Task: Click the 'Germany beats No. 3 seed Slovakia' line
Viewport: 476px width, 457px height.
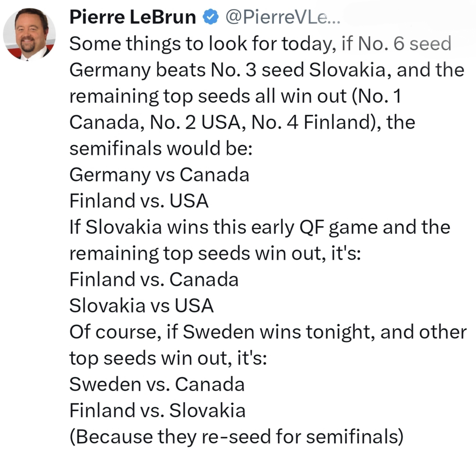Action: pos(267,70)
